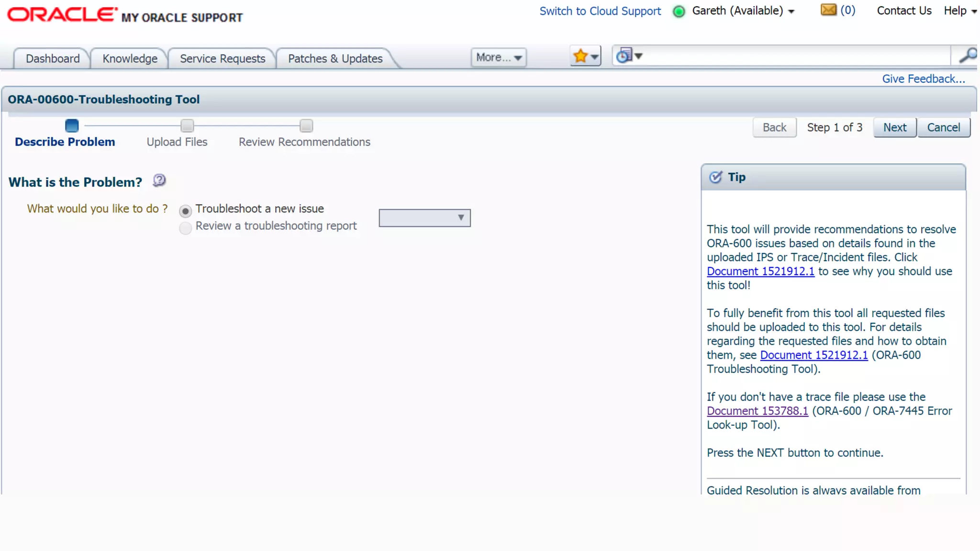
Task: Click the Oracle logo
Action: point(62,14)
